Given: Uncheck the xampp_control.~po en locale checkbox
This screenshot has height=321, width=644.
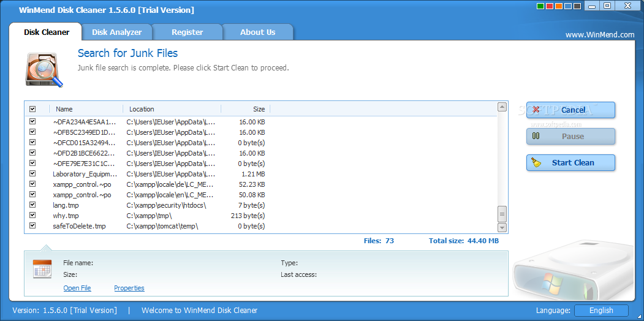Looking at the screenshot, I should coord(32,195).
